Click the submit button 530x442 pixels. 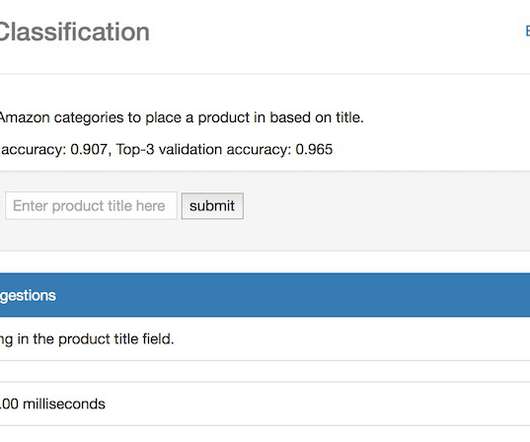click(x=212, y=206)
